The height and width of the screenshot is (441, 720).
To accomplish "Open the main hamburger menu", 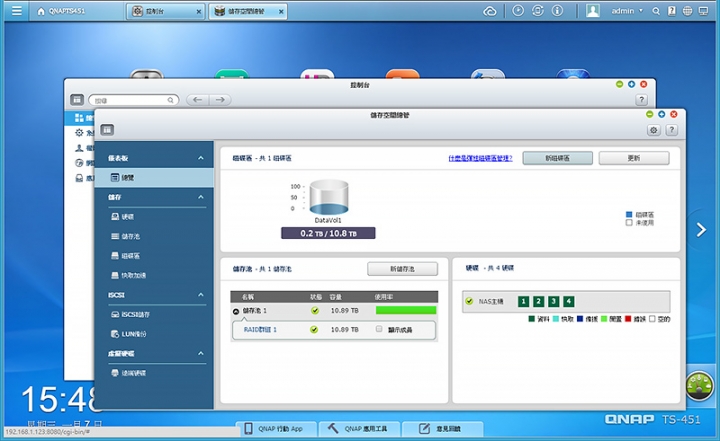I will [17, 11].
